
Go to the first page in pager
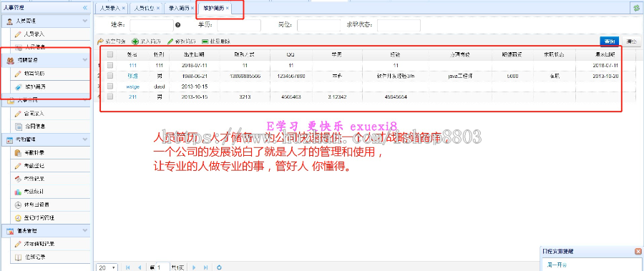pos(128,267)
